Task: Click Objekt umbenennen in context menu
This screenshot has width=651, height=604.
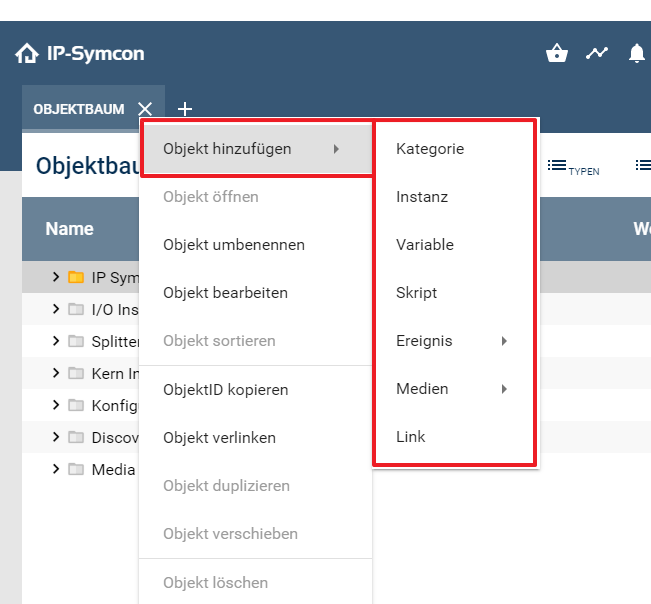Action: coord(234,245)
